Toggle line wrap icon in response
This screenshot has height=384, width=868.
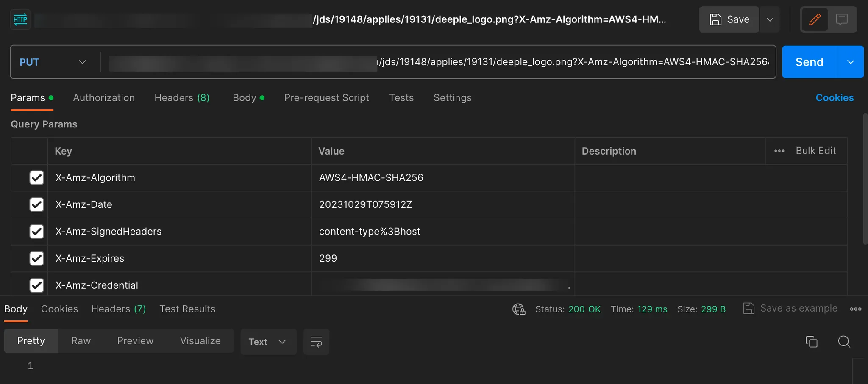[x=316, y=342]
